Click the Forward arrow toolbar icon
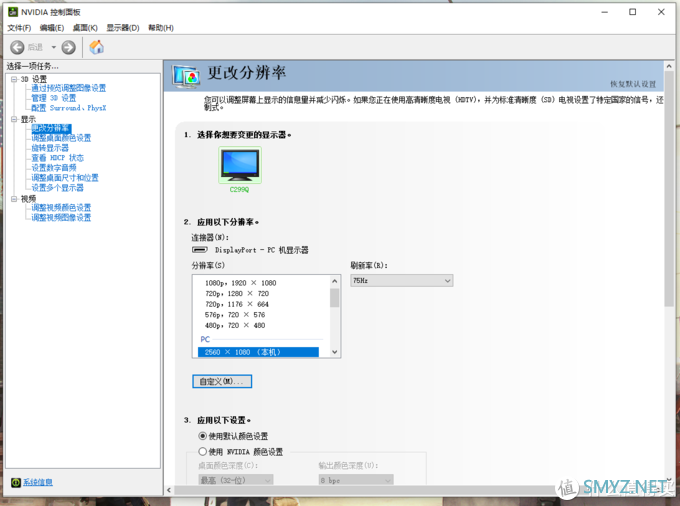 pos(69,47)
